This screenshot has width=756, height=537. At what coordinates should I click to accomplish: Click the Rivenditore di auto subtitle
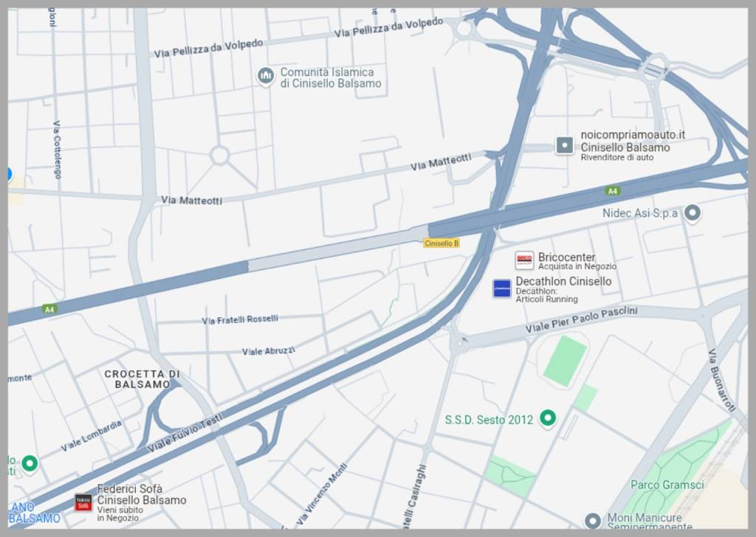click(616, 158)
